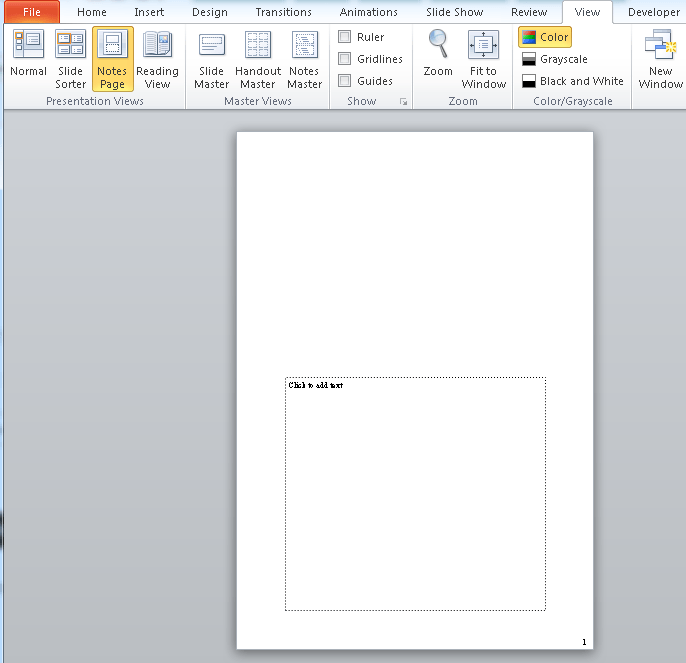Open the File tab
The width and height of the screenshot is (686, 663).
tap(32, 12)
